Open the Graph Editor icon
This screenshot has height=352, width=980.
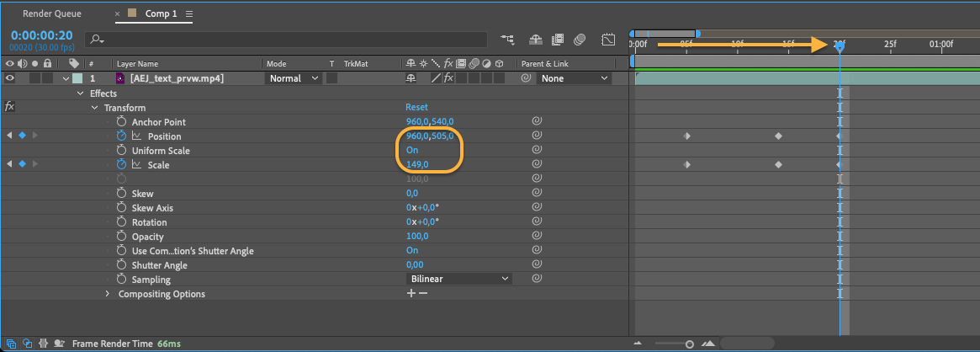pyautogui.click(x=608, y=40)
